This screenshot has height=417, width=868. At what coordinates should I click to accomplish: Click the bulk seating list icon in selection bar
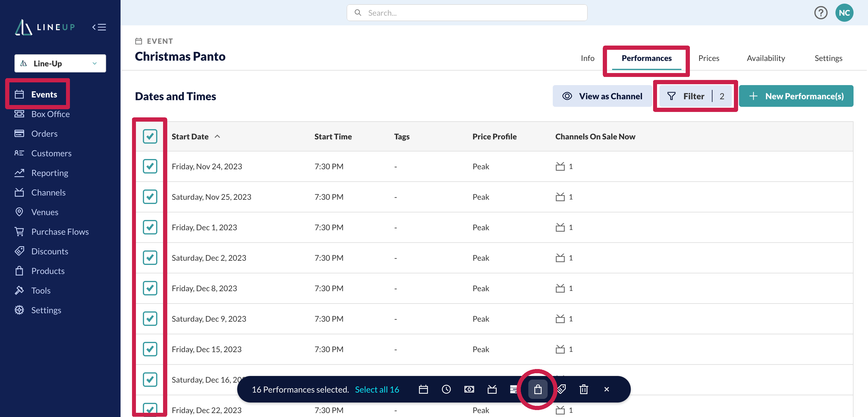(514, 389)
